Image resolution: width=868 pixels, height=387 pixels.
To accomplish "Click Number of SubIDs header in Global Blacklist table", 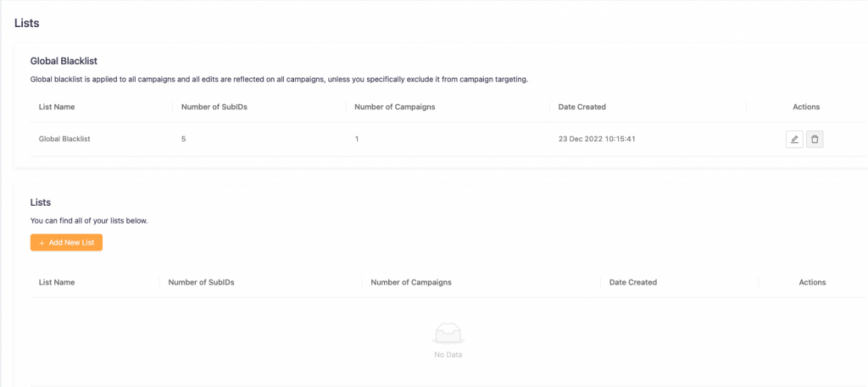I will tap(214, 108).
